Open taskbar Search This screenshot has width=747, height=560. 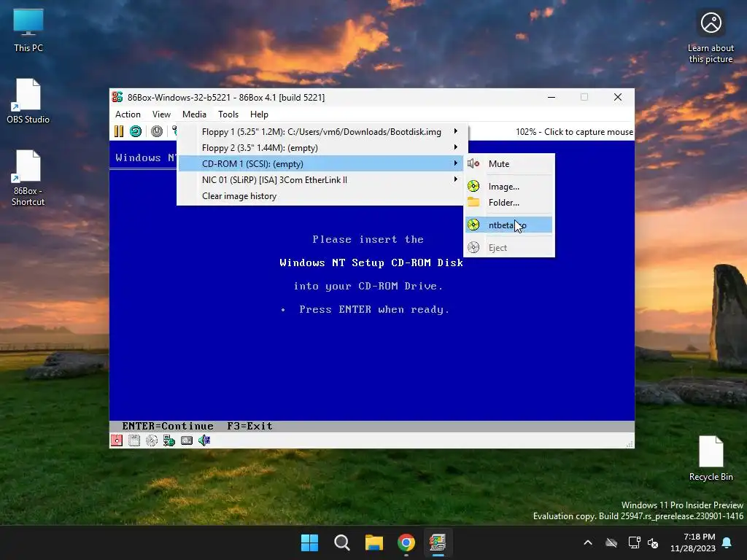(x=342, y=542)
